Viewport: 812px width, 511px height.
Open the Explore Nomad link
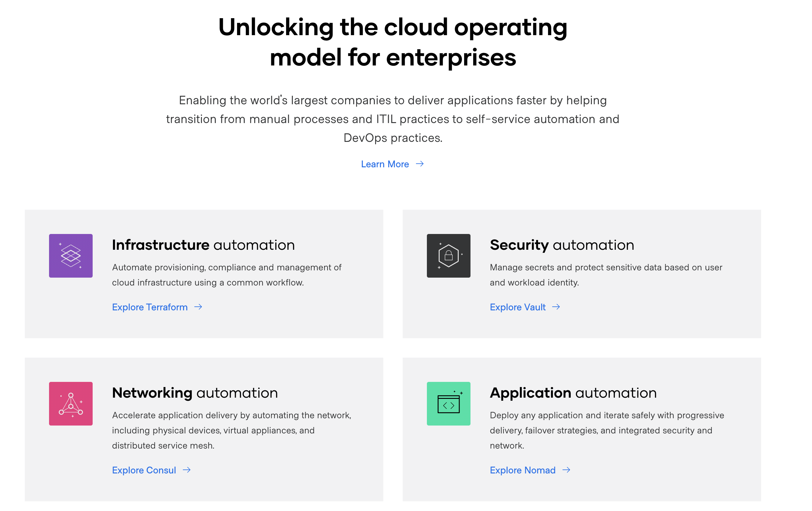pyautogui.click(x=522, y=470)
